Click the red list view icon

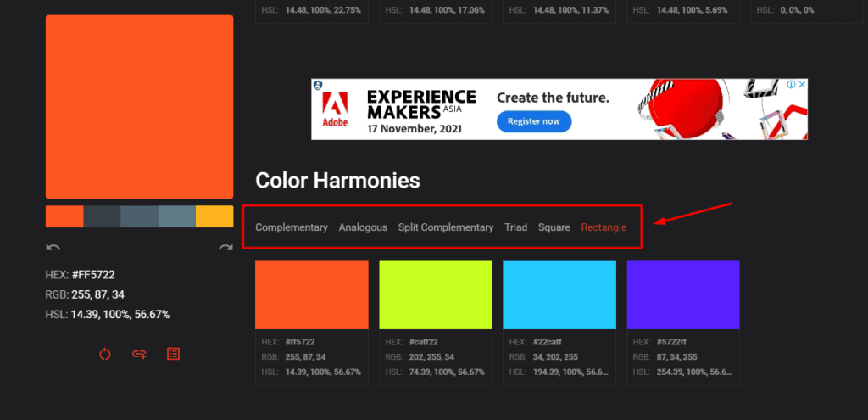click(173, 354)
